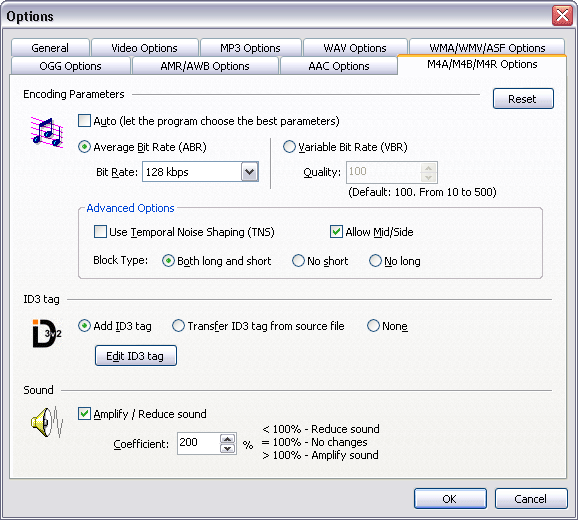The width and height of the screenshot is (578, 520).
Task: Open the WAV Options tab
Action: (x=355, y=48)
